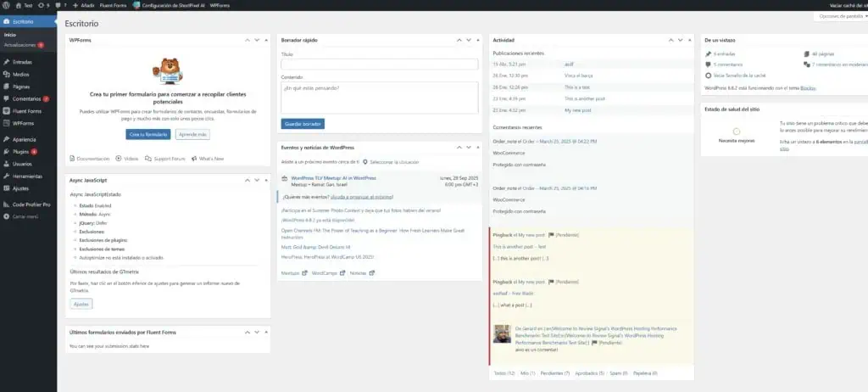Open Configuración de ShortPixel AI in admin bar
This screenshot has width=868, height=392.
[x=169, y=5]
